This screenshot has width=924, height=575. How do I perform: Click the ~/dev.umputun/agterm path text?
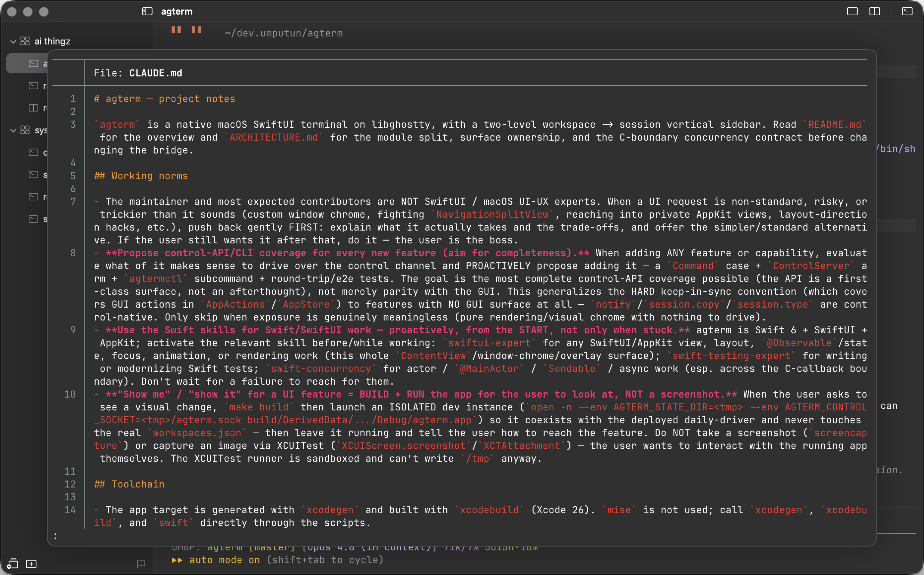click(x=284, y=33)
